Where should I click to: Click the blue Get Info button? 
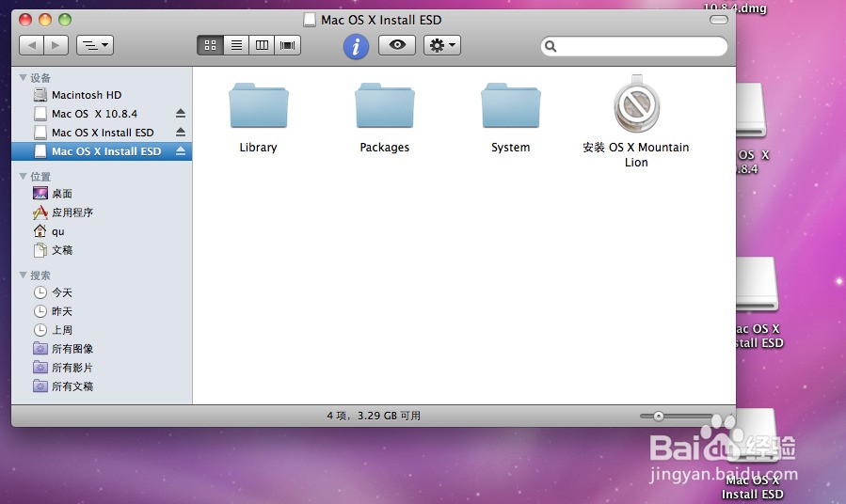pyautogui.click(x=356, y=46)
